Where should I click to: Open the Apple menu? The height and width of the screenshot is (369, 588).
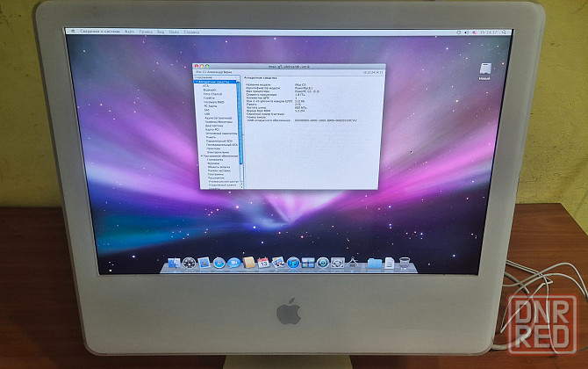coord(73,32)
